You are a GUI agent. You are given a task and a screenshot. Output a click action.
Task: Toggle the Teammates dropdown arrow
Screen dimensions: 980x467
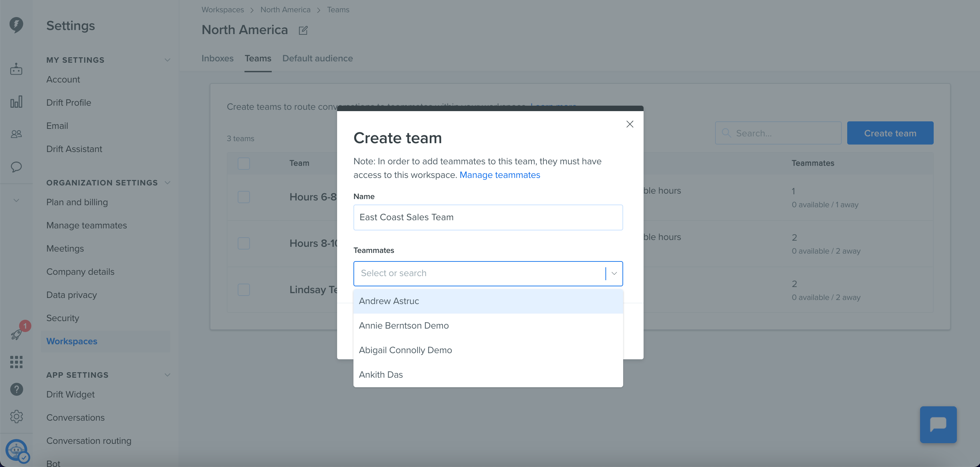pos(614,273)
